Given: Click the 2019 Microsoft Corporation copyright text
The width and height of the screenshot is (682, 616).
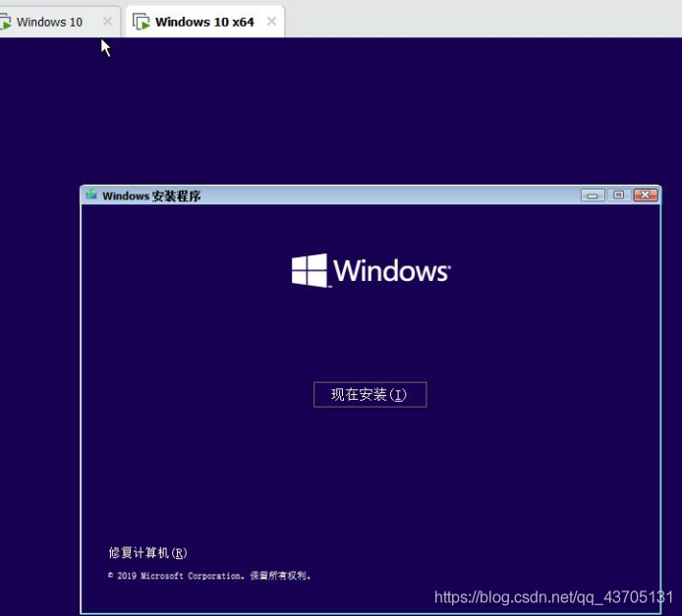Looking at the screenshot, I should click(x=209, y=576).
